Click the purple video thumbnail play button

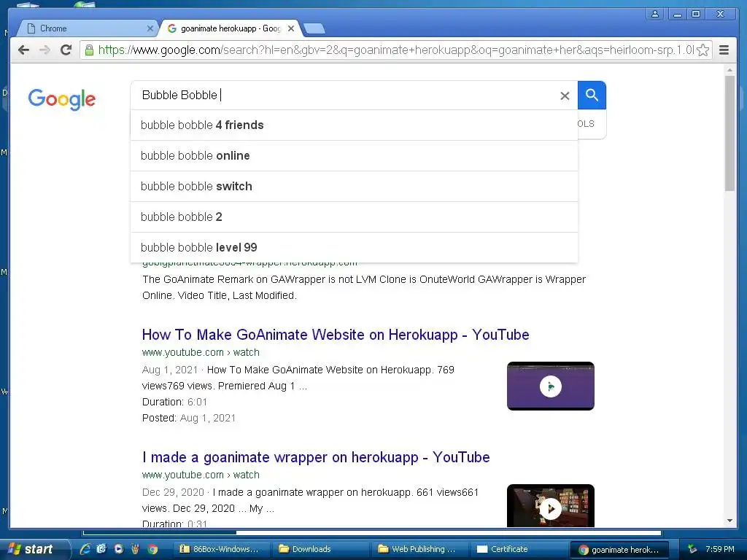550,386
